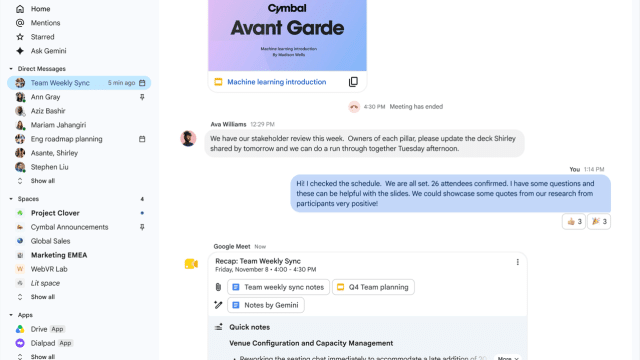Click the calendar icon beside Eng roadmap planning
Screen dimensions: 640x360
[x=142, y=139]
